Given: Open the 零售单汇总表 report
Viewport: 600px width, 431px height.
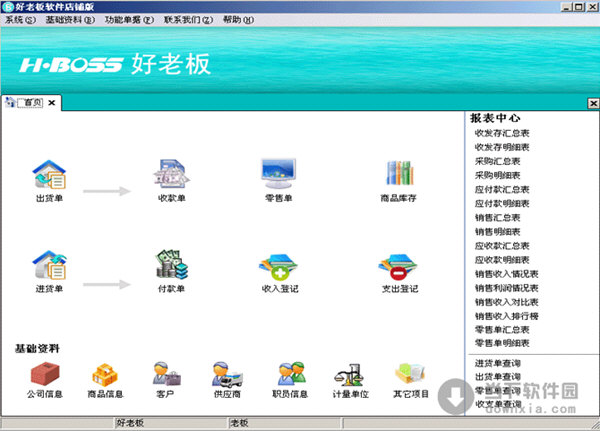Looking at the screenshot, I should click(502, 330).
